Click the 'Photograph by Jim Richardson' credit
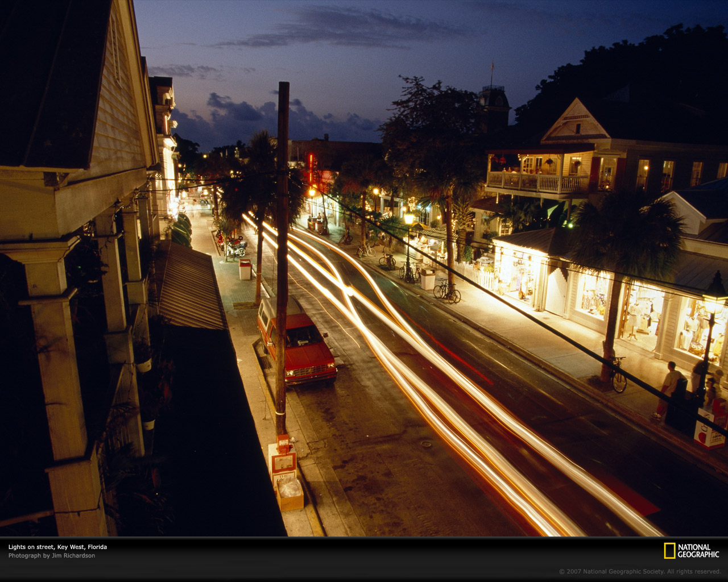The width and height of the screenshot is (728, 582). pyautogui.click(x=52, y=556)
